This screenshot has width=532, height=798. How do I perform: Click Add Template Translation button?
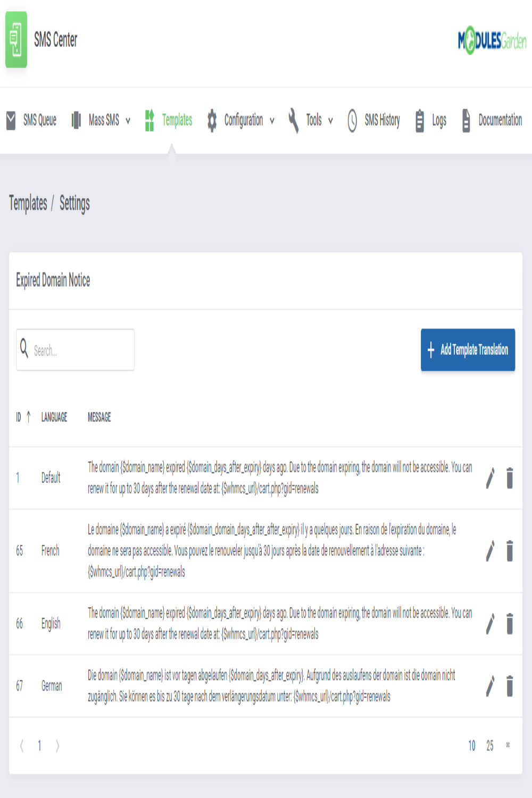coord(468,350)
